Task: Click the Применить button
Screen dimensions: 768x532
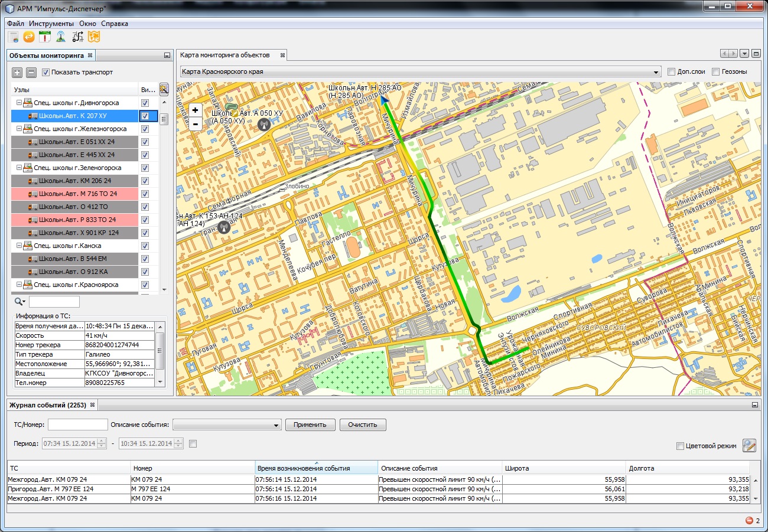Action: pyautogui.click(x=310, y=425)
